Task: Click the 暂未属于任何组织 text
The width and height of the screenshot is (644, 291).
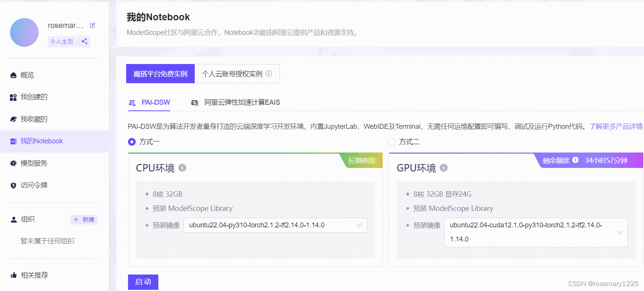Action: (x=48, y=241)
